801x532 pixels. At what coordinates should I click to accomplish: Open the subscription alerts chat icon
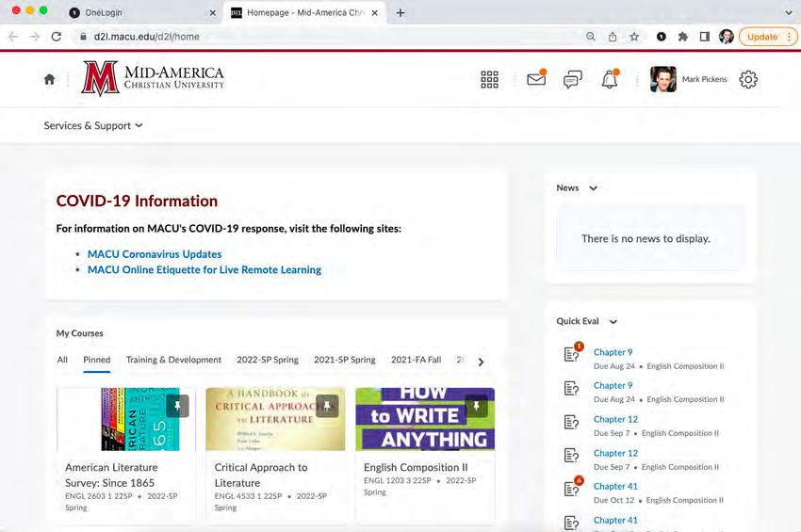click(x=573, y=80)
